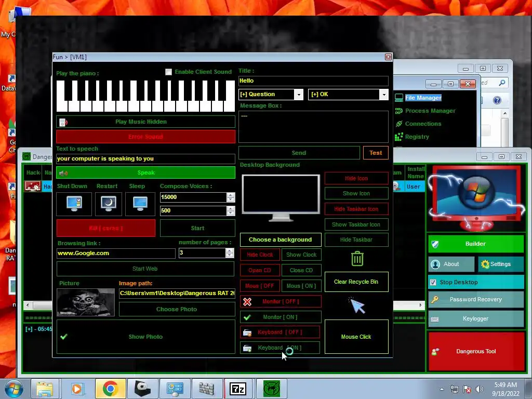Click the green checkmark icon on Monitor ON
This screenshot has height=399, width=532.
point(247,317)
